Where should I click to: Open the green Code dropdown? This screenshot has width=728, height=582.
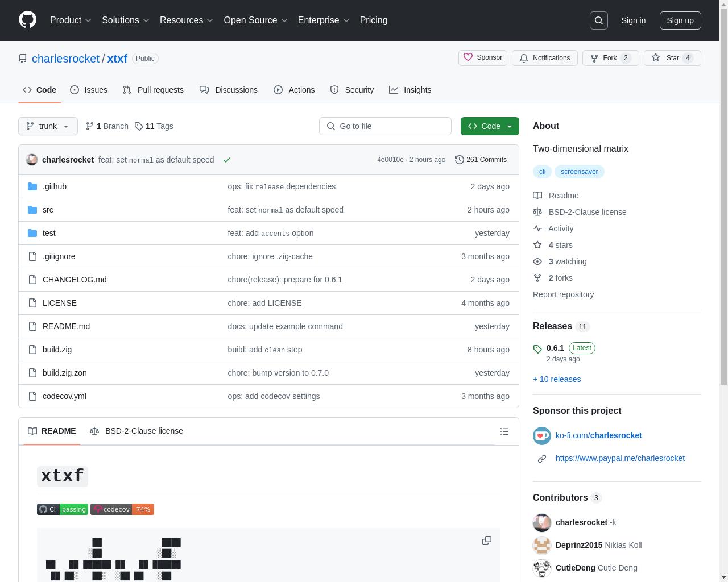490,126
